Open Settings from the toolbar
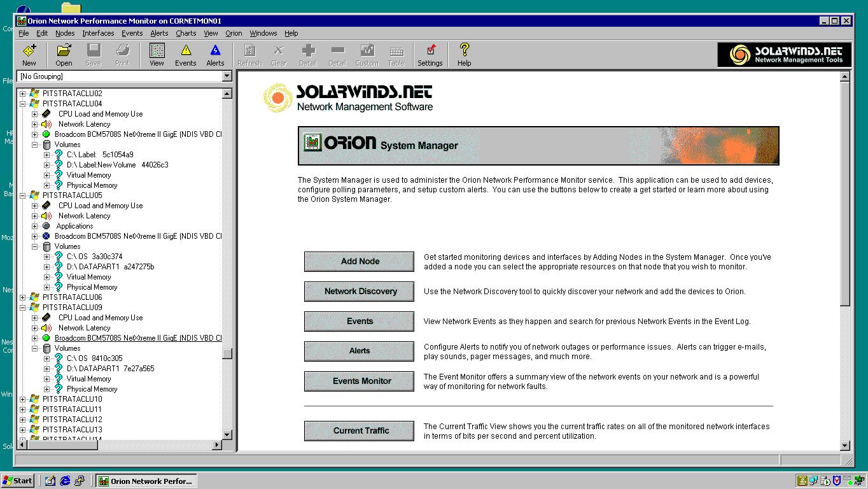The width and height of the screenshot is (868, 489). click(x=430, y=55)
